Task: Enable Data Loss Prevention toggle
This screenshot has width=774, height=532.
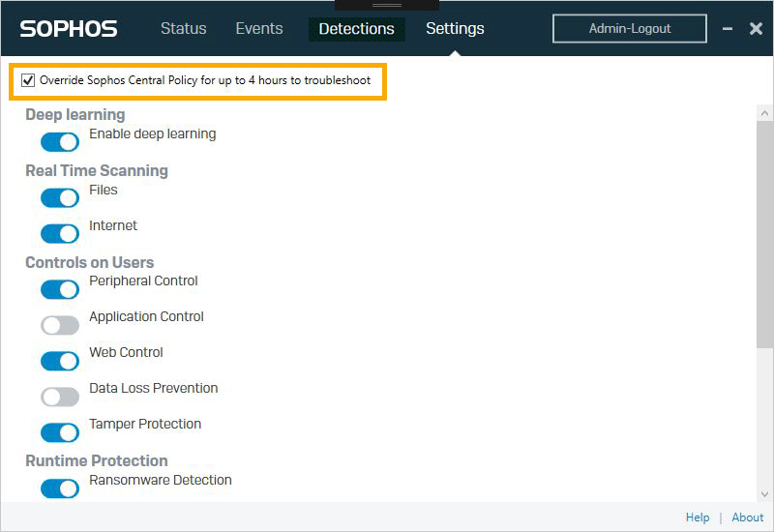Action: pyautogui.click(x=60, y=397)
